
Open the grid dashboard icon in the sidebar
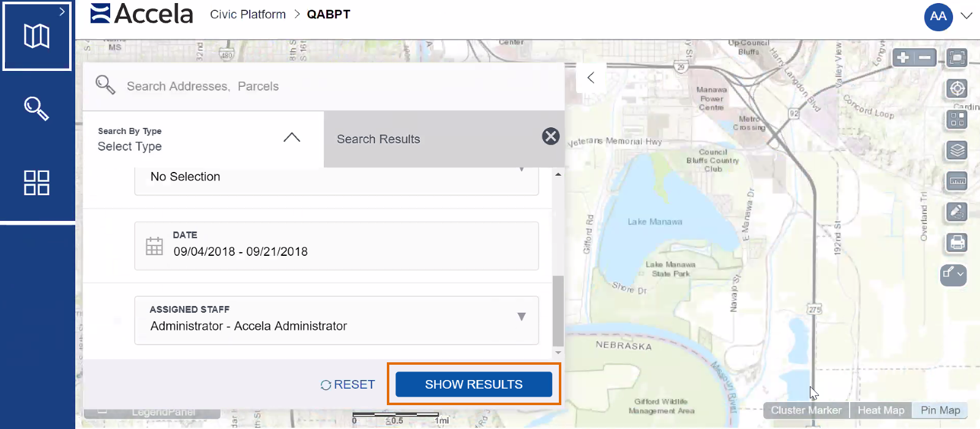point(37,182)
